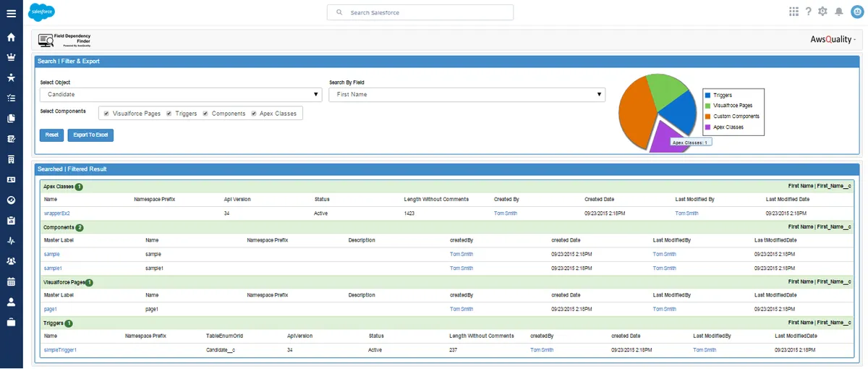This screenshot has width=868, height=369.
Task: Open the Search By Field dropdown
Action: tap(467, 95)
